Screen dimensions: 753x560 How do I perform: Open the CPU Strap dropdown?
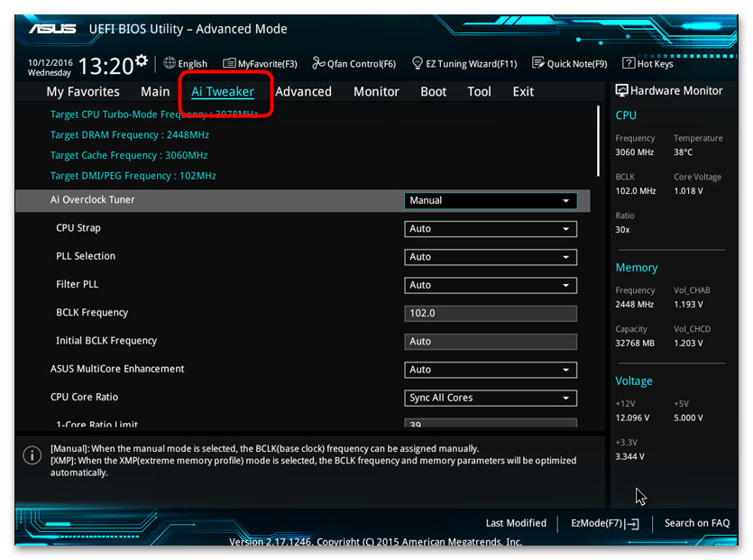point(491,229)
